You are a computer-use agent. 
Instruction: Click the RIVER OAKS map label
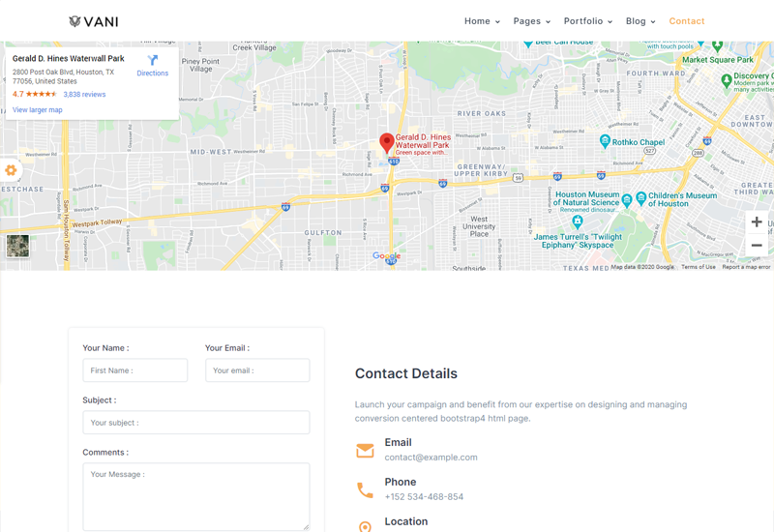coord(482,113)
